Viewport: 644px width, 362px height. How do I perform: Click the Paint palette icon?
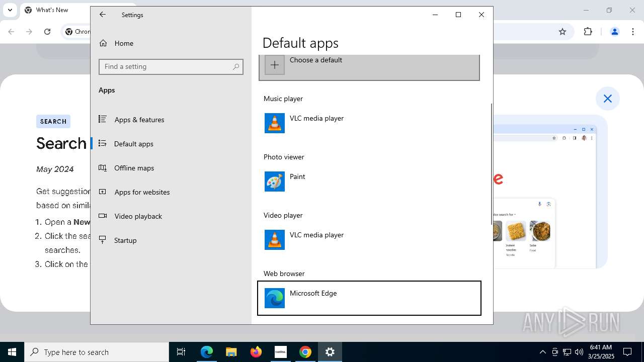coord(275,182)
